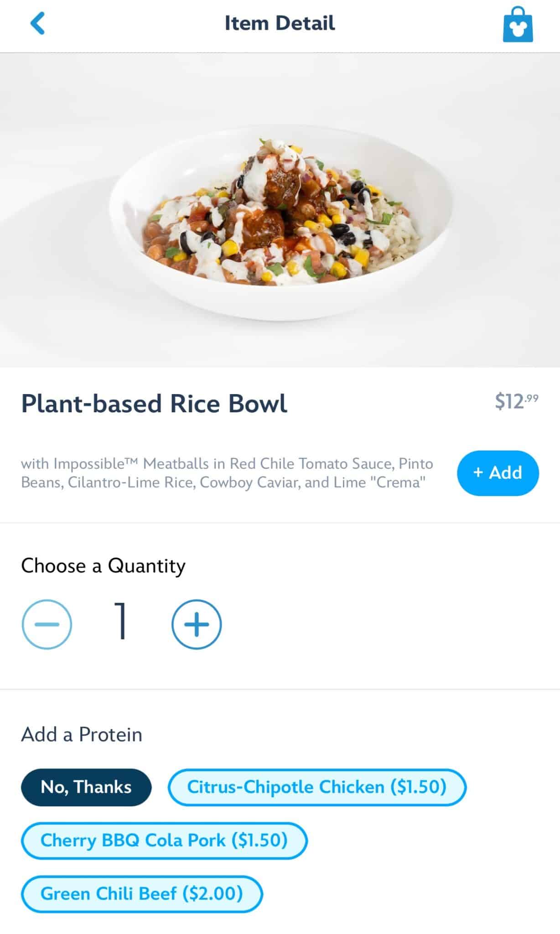Tap the Choose a Quantity heading
560x934 pixels.
103,566
